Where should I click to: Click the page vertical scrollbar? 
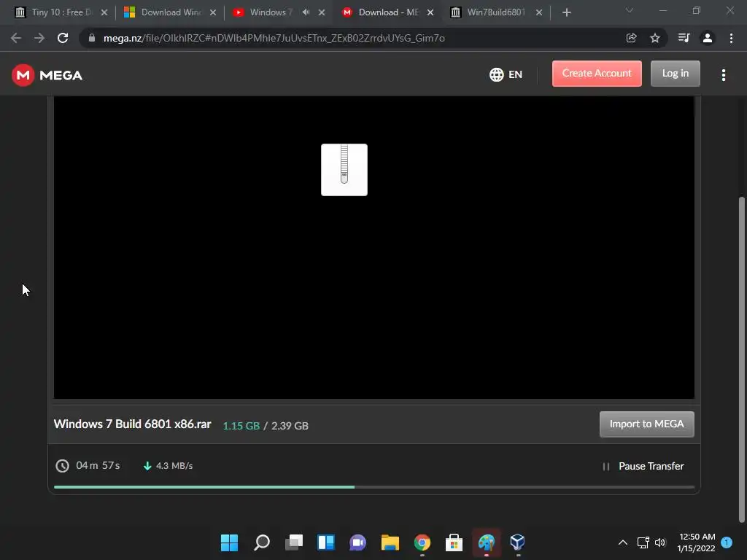[x=741, y=359]
